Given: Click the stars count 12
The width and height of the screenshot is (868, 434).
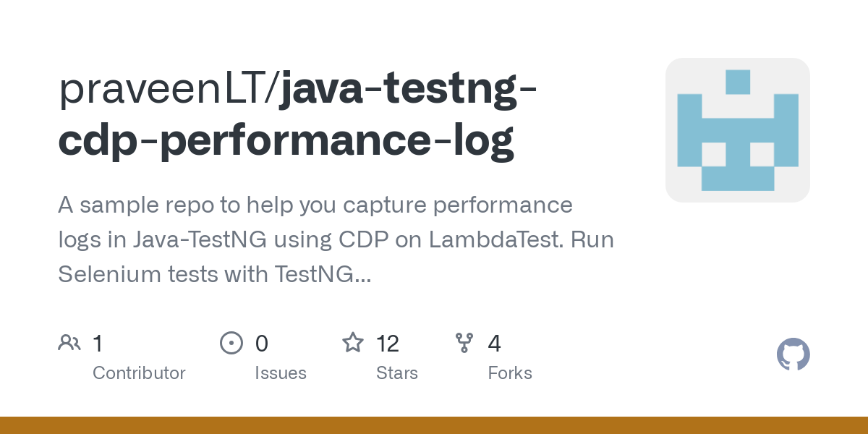Looking at the screenshot, I should coord(388,343).
